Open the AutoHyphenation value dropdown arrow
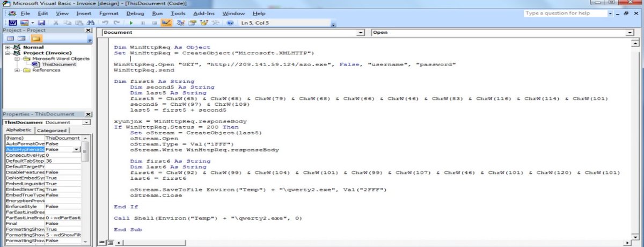Image resolution: width=644 pixels, height=247 pixels. (x=77, y=149)
